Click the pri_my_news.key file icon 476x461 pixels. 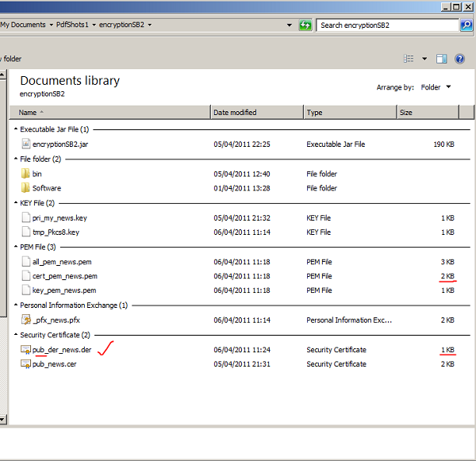coord(26,217)
